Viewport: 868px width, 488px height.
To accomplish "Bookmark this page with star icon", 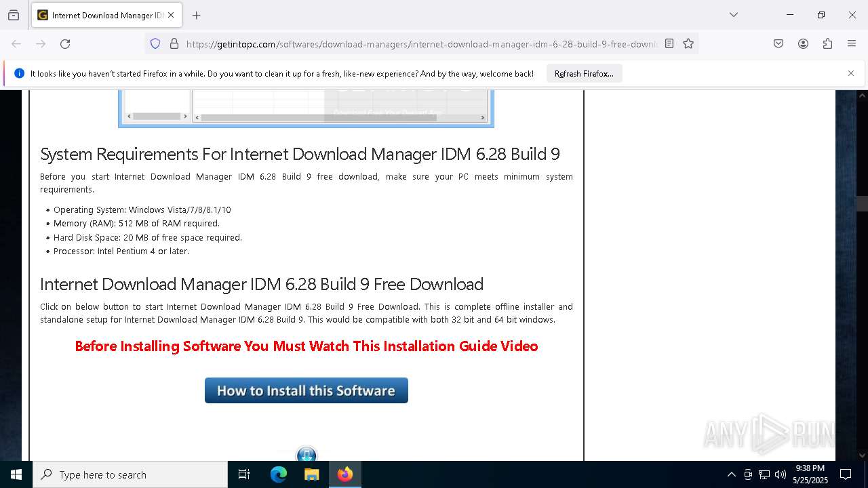I will coord(688,44).
